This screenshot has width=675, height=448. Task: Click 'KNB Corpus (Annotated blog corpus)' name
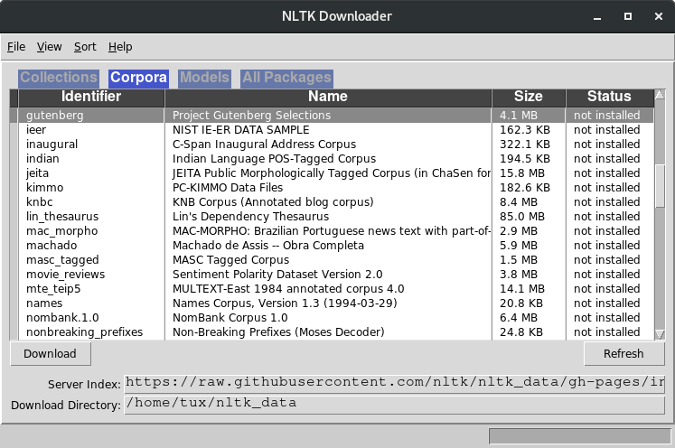(x=273, y=202)
